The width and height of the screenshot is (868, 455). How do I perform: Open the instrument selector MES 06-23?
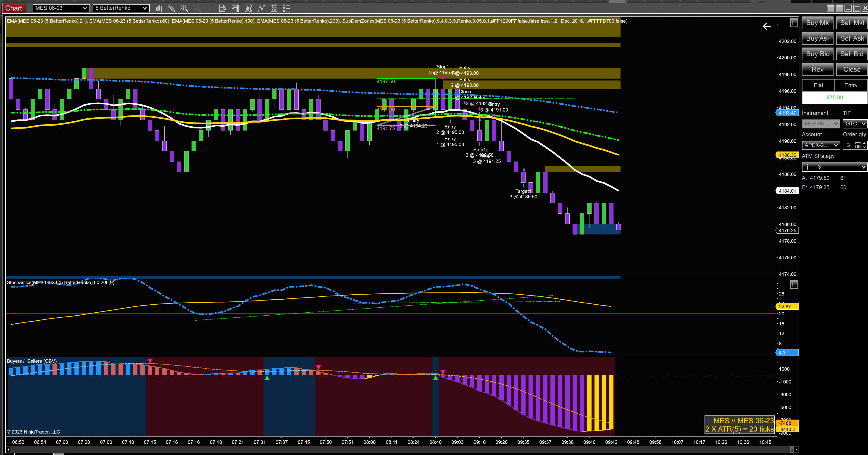(61, 8)
